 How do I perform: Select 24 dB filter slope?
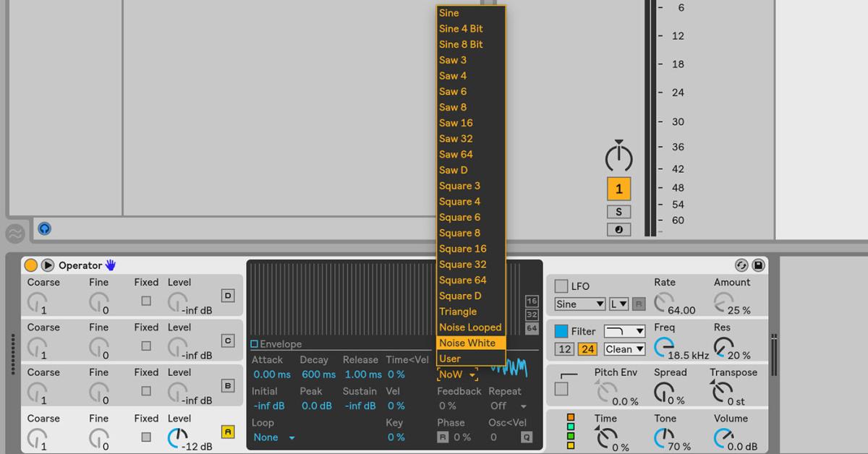coord(587,349)
